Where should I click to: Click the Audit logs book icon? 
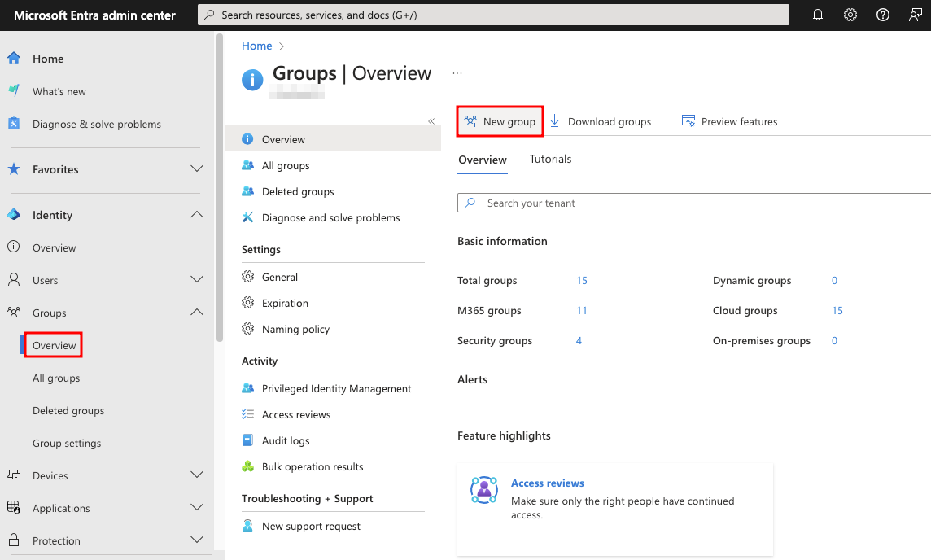[247, 440]
